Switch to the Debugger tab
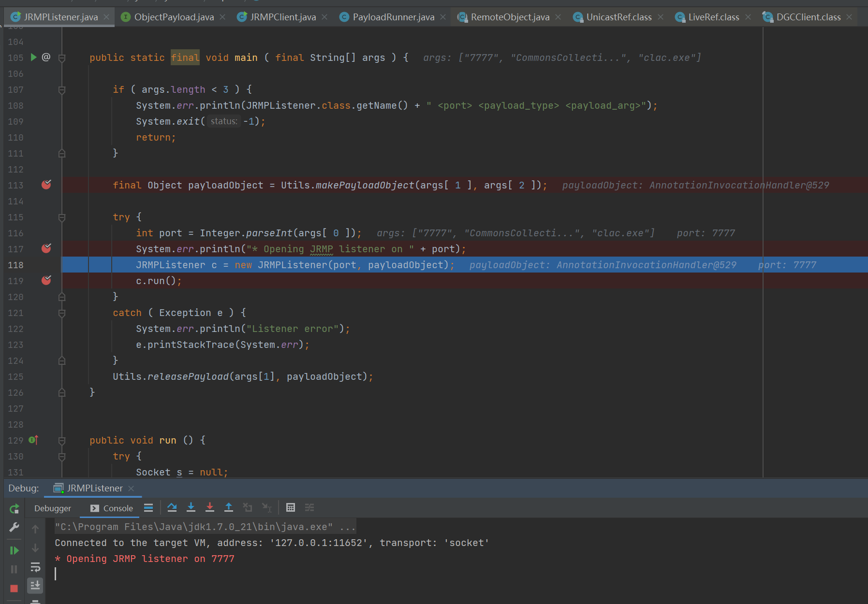The image size is (868, 604). (53, 508)
